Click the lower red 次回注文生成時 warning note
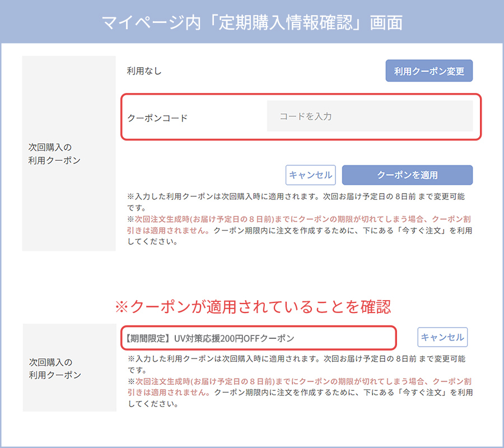 click(x=300, y=386)
